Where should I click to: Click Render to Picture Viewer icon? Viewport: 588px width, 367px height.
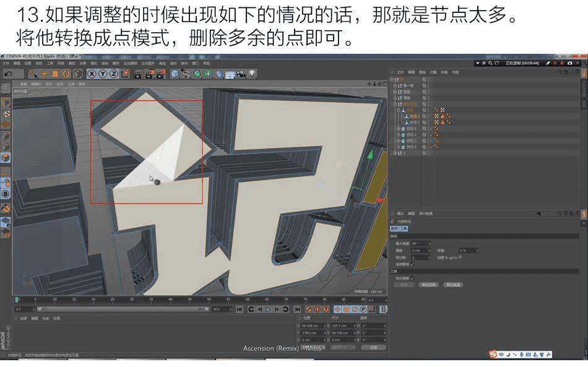click(150, 74)
